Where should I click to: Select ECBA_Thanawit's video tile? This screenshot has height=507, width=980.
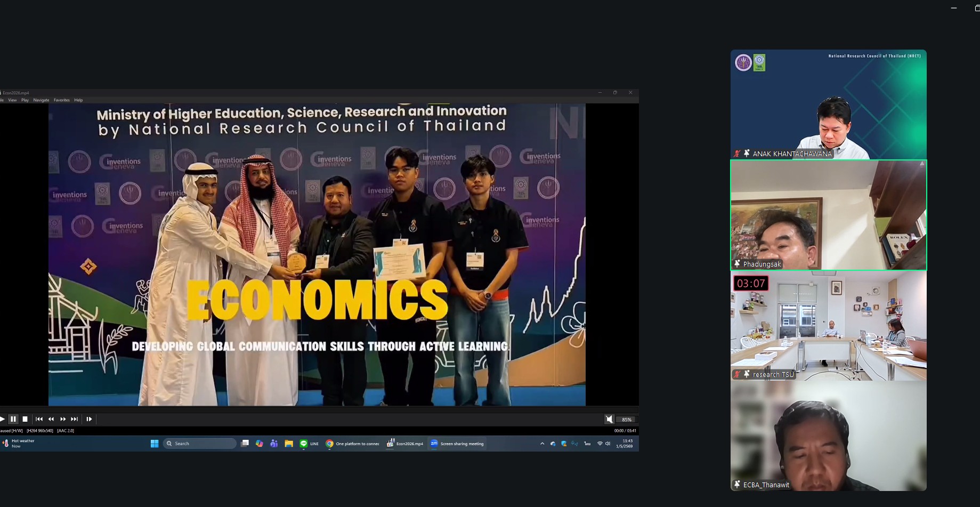tap(829, 436)
